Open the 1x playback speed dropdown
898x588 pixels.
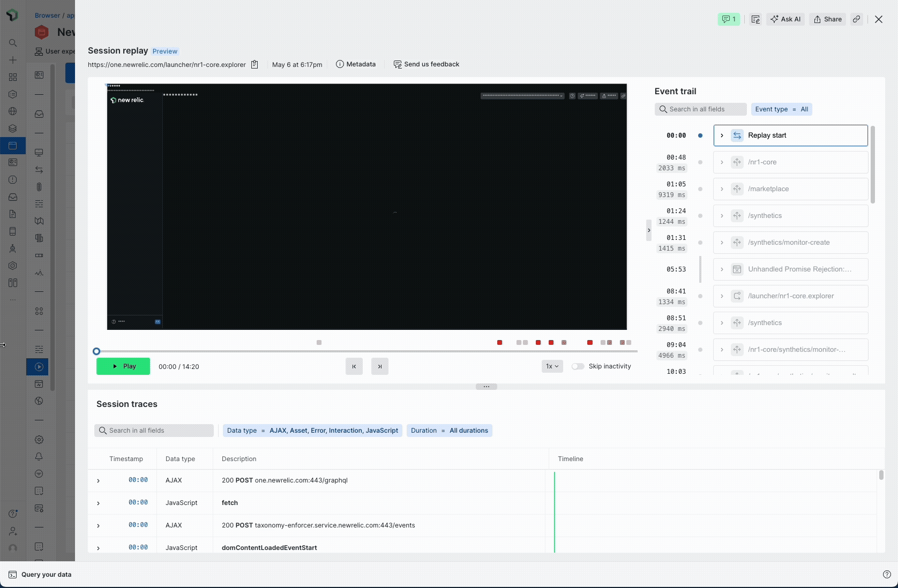552,366
